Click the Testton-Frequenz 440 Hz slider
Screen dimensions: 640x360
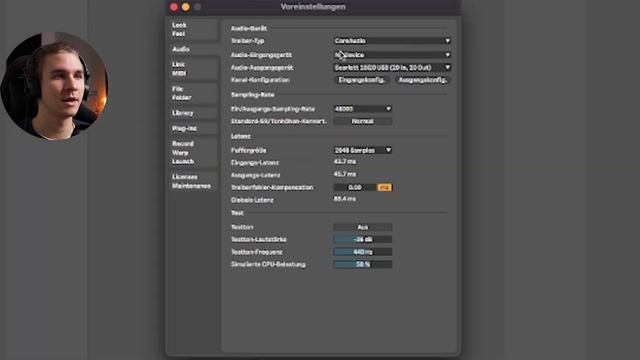pos(362,252)
